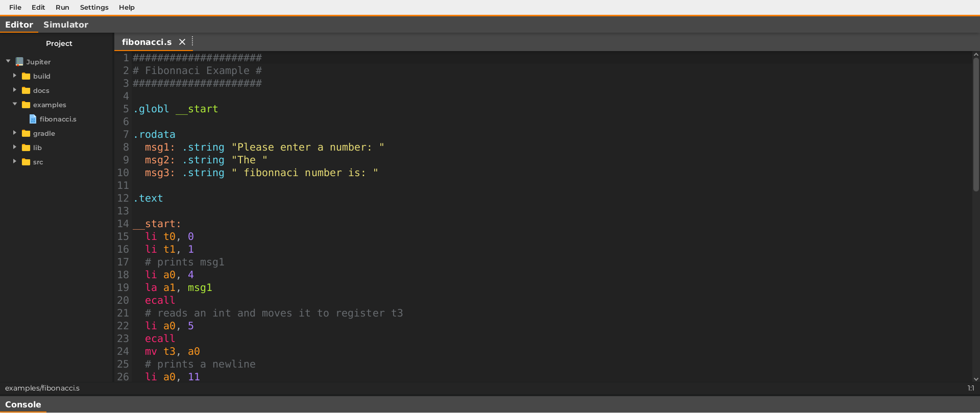The height and width of the screenshot is (413, 980).
Task: Select the fibonacci.s editor tab
Action: point(146,42)
